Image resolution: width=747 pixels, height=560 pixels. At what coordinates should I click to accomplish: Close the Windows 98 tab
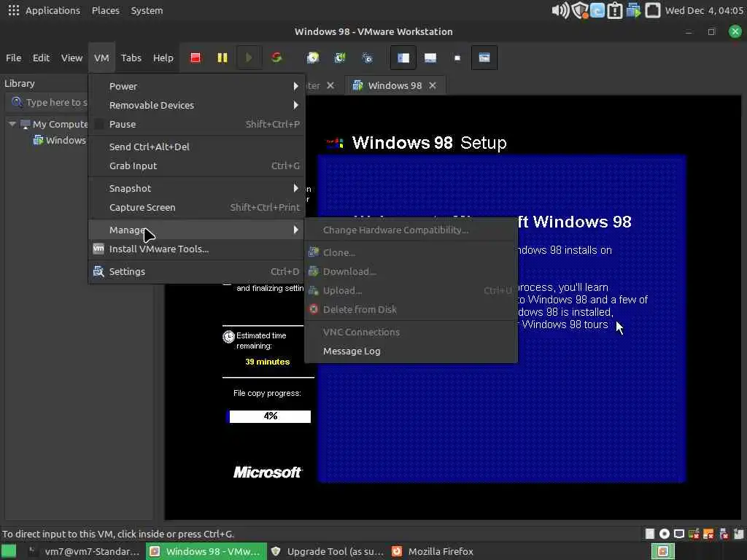(433, 85)
